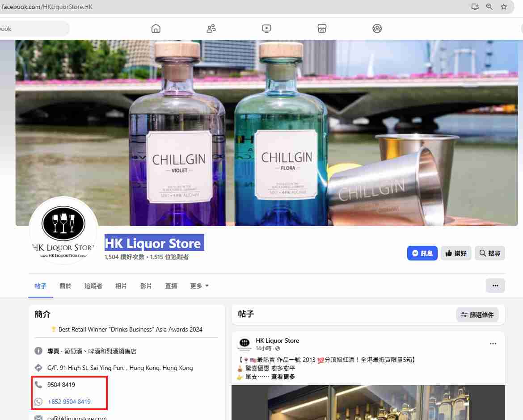Click the browser zoom magnifier icon

[x=489, y=7]
